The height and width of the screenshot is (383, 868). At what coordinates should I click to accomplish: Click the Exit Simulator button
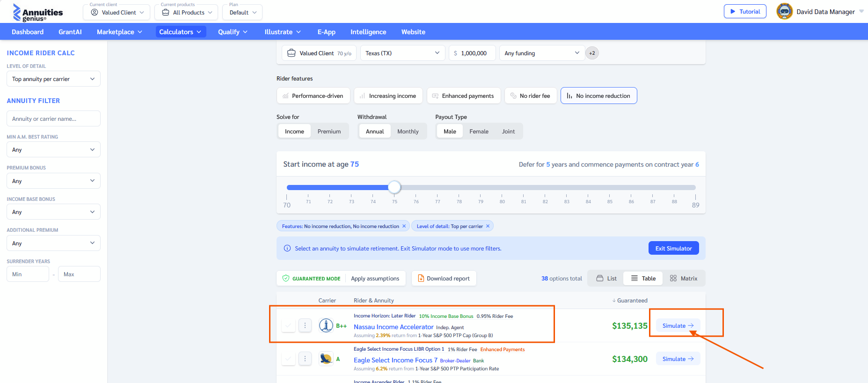click(x=673, y=249)
